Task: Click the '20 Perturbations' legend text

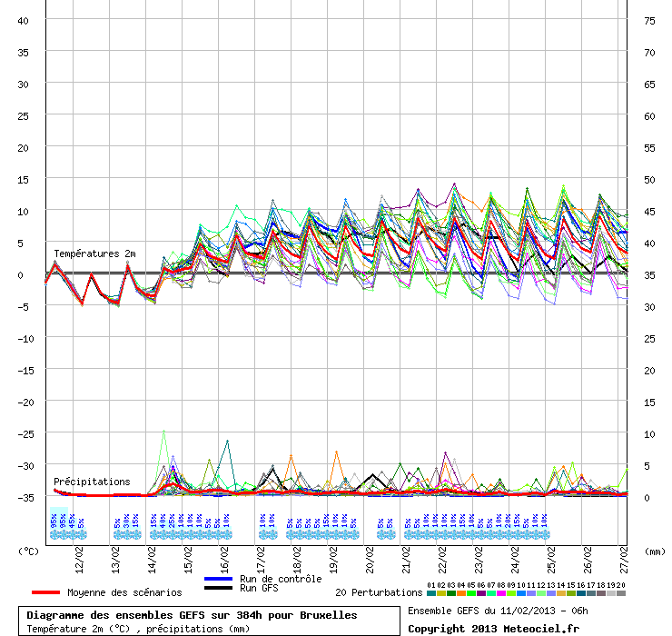Action: click(x=379, y=592)
